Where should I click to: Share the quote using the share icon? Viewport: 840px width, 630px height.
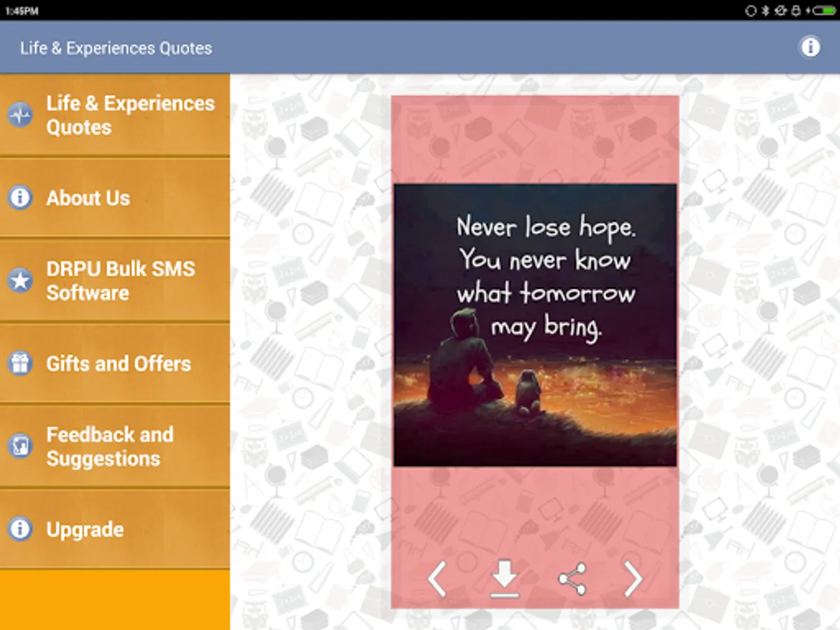[572, 580]
